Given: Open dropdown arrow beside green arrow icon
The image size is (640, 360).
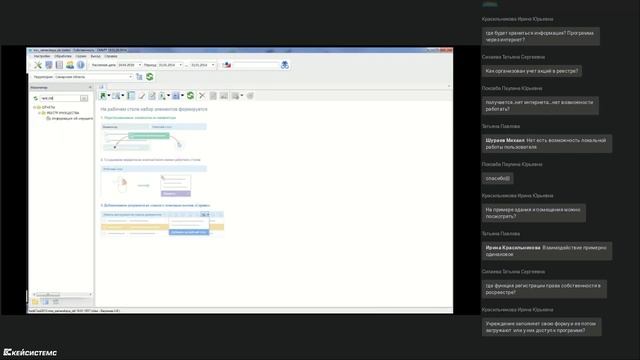Looking at the screenshot, I should [x=109, y=96].
